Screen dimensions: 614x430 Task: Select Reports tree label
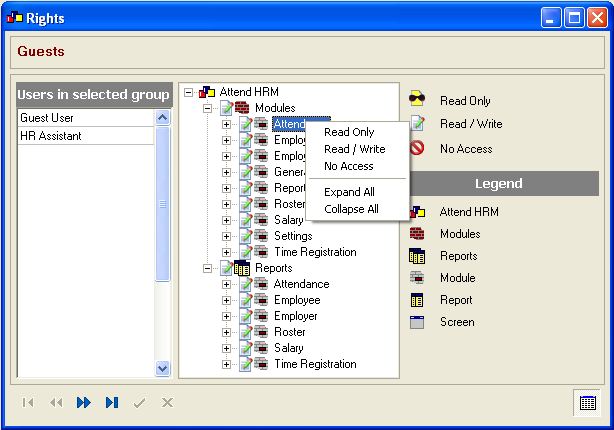click(x=274, y=268)
